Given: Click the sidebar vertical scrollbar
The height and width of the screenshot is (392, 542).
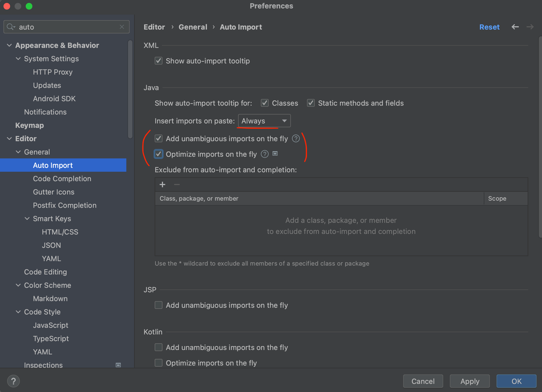Looking at the screenshot, I should (130, 89).
